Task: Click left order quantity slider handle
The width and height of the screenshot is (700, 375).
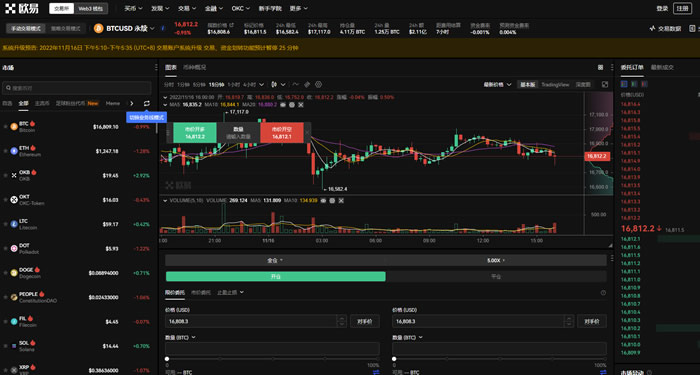Action: coord(167,358)
